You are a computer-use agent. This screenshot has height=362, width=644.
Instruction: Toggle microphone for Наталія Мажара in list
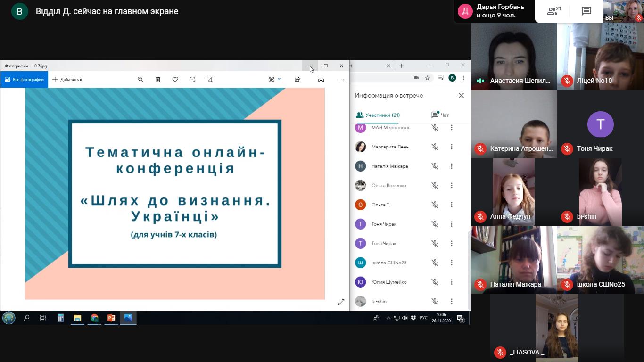(x=435, y=166)
